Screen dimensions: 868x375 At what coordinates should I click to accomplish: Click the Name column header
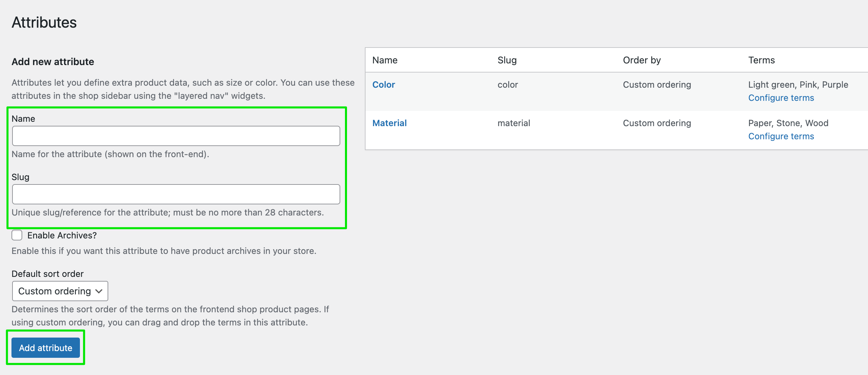click(385, 60)
